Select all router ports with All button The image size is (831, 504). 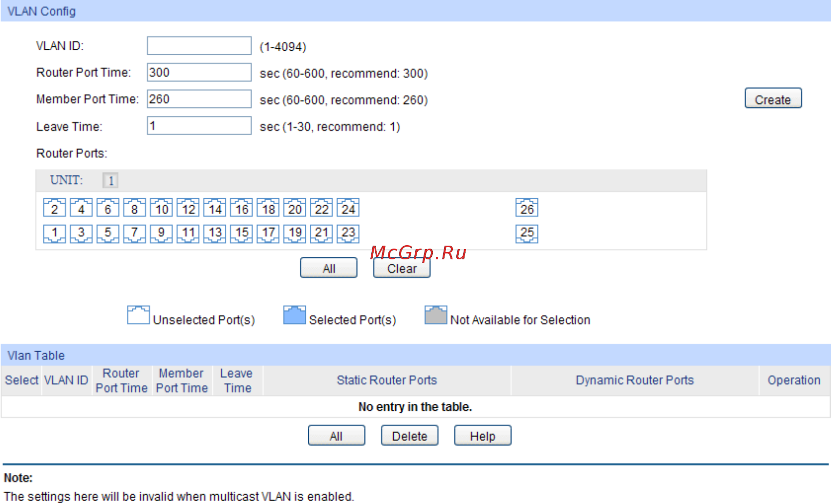(x=329, y=268)
